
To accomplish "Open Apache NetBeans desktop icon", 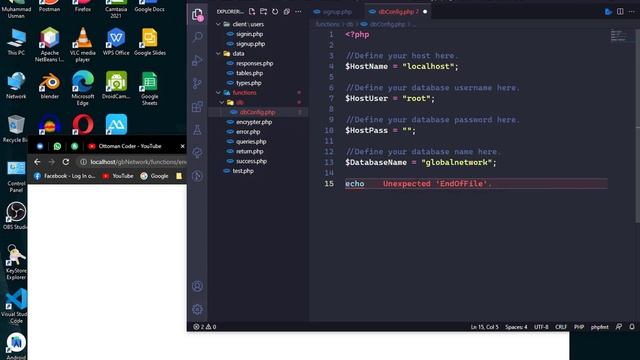I will click(x=49, y=44).
